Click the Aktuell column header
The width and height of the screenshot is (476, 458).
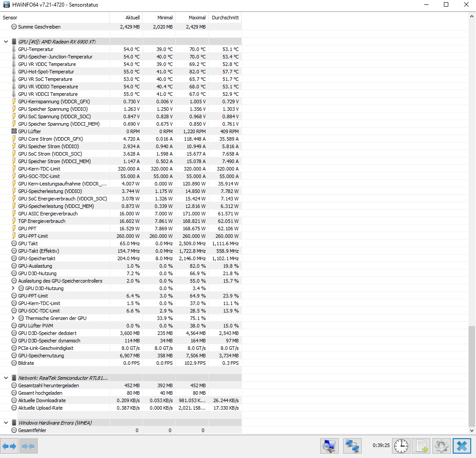[126, 18]
